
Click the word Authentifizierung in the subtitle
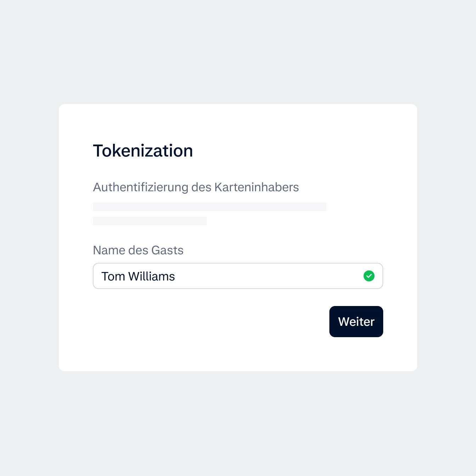[140, 187]
